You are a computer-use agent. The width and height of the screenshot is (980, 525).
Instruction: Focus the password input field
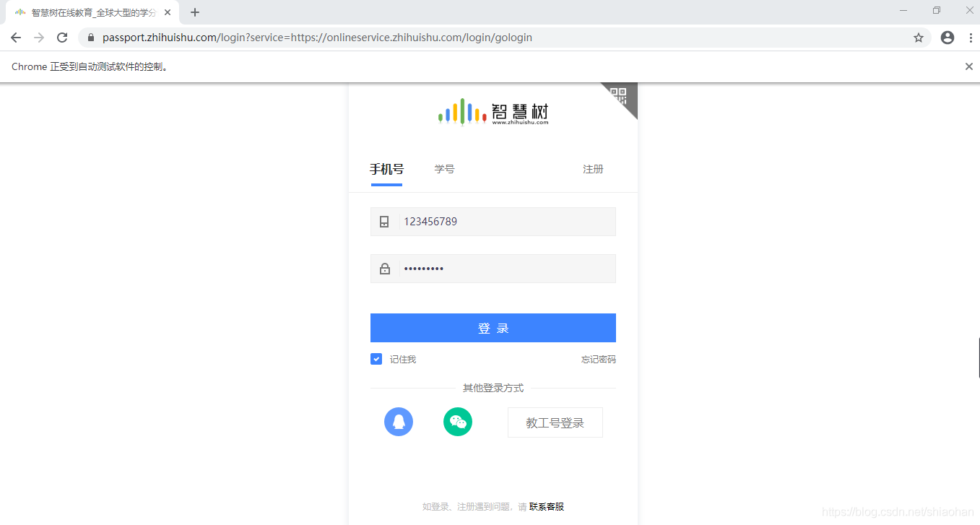[x=493, y=269]
